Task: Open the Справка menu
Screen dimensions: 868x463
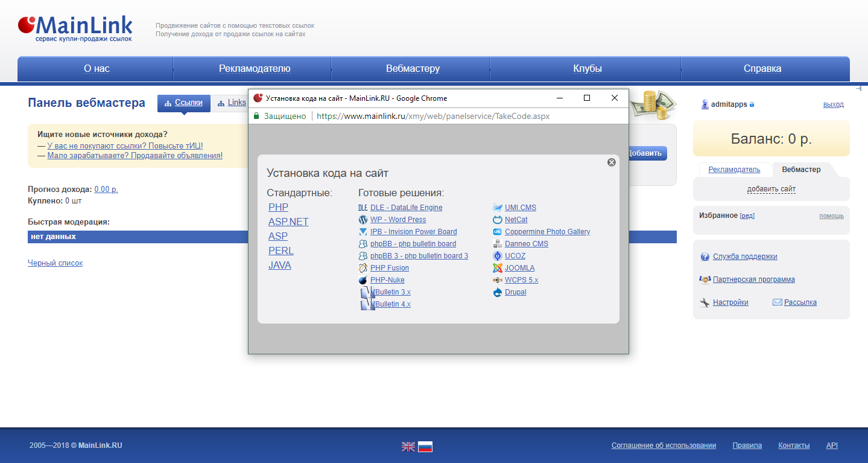Action: (x=762, y=69)
